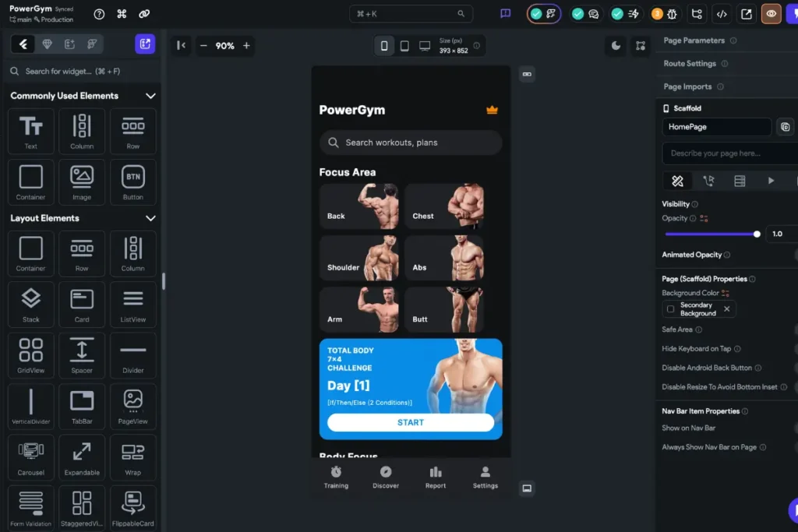Screen dimensions: 798x532
Task: Add Text widget from palette
Action: 31,131
